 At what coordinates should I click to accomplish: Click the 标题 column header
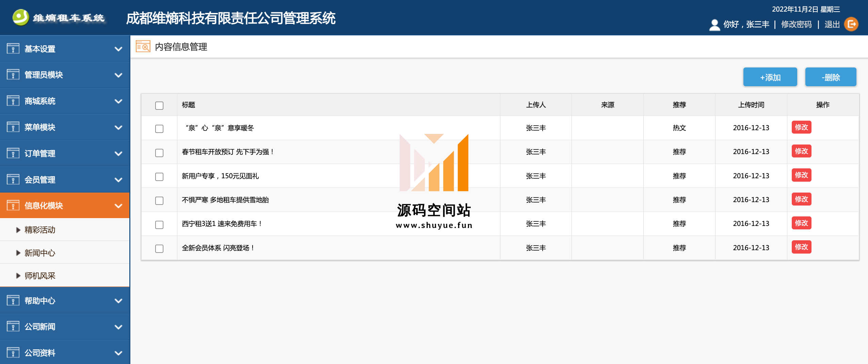tap(188, 105)
